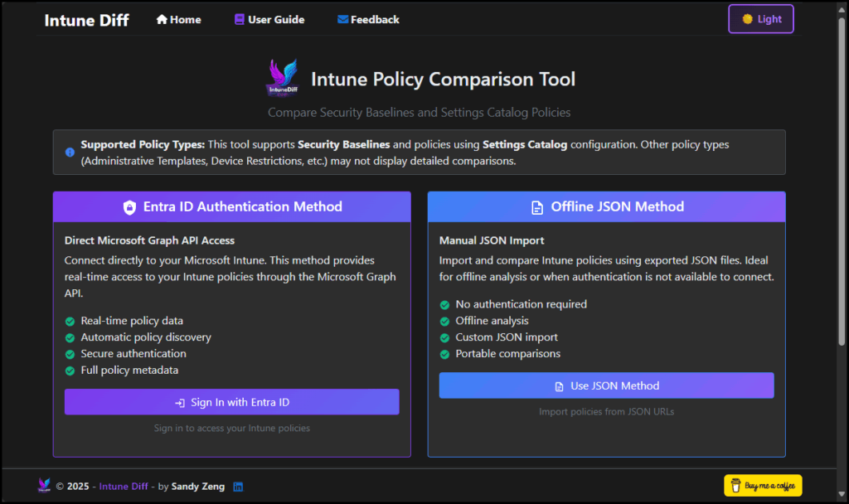Click the 'Supported Policy Types:' label
The width and height of the screenshot is (849, 504).
(x=143, y=144)
